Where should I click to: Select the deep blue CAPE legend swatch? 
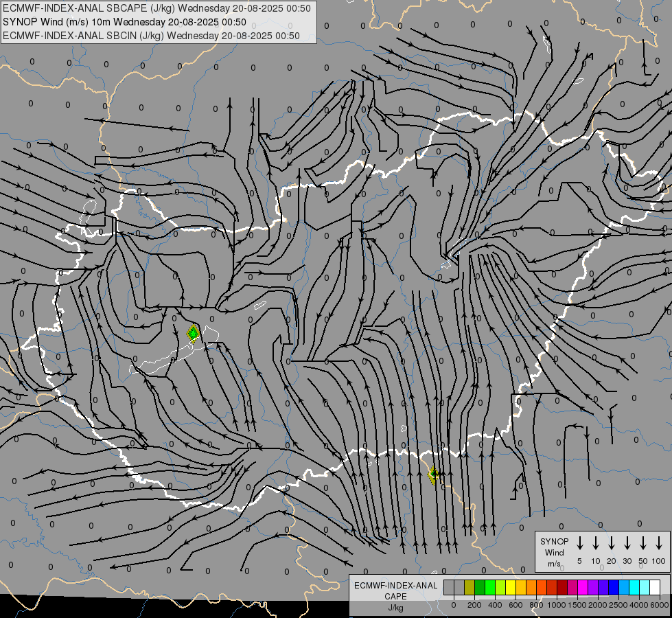[614, 587]
